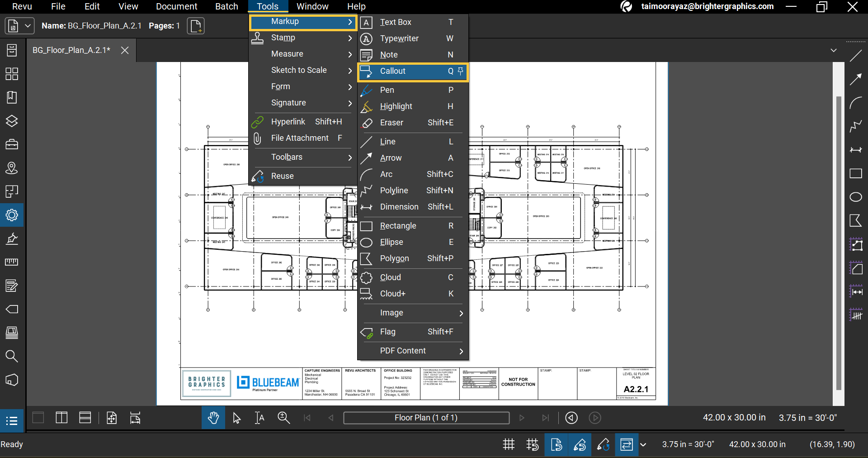Image resolution: width=868 pixels, height=458 pixels.
Task: Open the Layers panel icon
Action: tap(12, 121)
